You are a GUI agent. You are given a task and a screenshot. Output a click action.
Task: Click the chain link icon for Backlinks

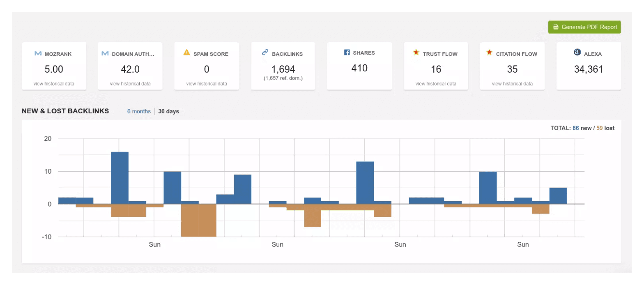pyautogui.click(x=265, y=53)
